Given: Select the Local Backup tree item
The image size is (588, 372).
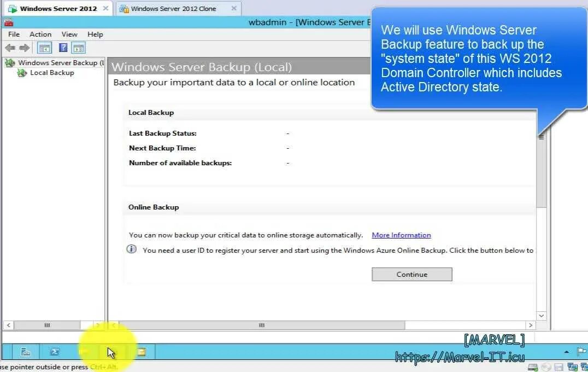Looking at the screenshot, I should [52, 73].
